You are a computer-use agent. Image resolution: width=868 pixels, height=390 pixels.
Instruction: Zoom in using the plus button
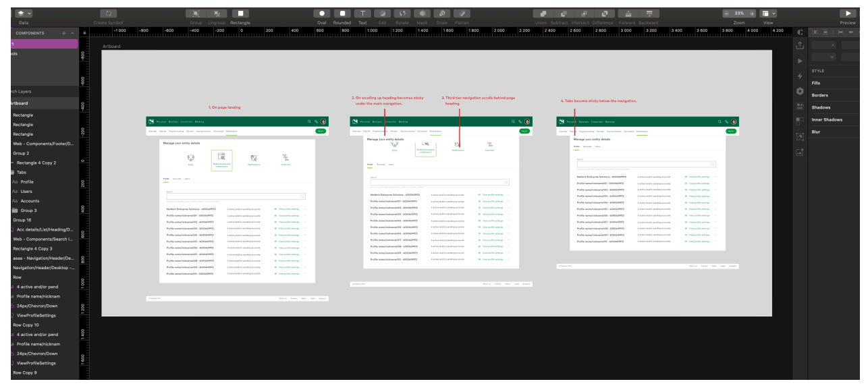tap(753, 13)
